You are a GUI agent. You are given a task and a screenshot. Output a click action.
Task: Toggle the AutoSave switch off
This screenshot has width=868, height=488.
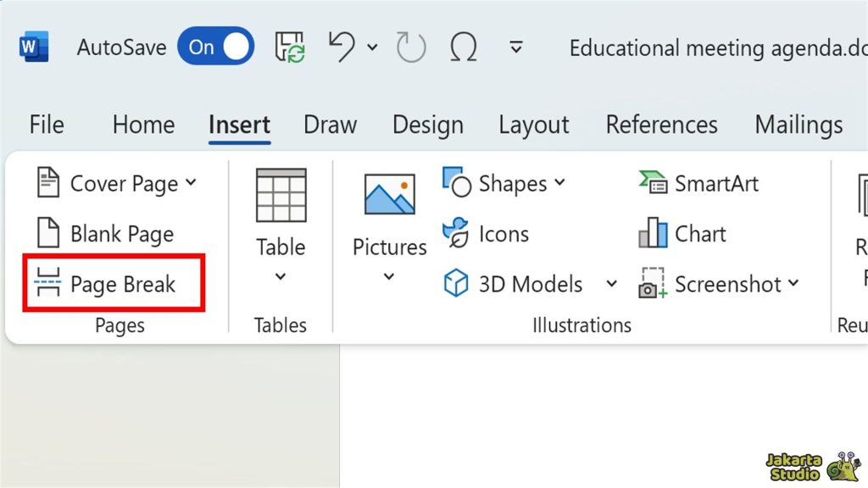(216, 47)
